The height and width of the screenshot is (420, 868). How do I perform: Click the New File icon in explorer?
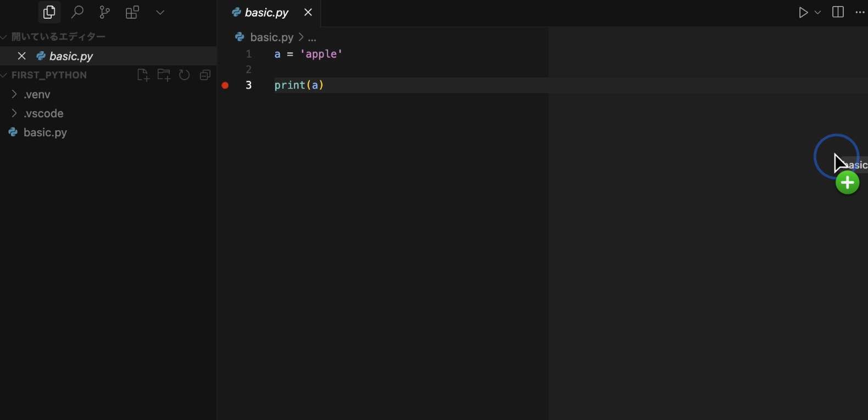tap(143, 75)
